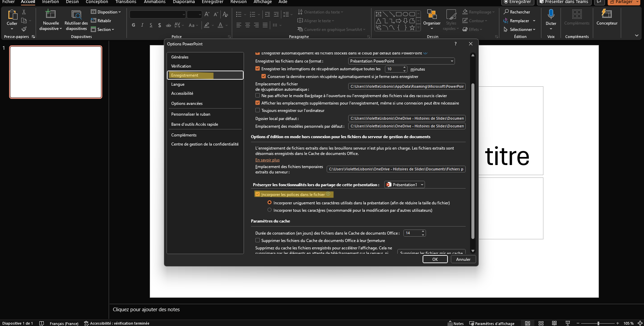Open the font name combo box
Viewport: 644px width, 326px height.
(157, 14)
